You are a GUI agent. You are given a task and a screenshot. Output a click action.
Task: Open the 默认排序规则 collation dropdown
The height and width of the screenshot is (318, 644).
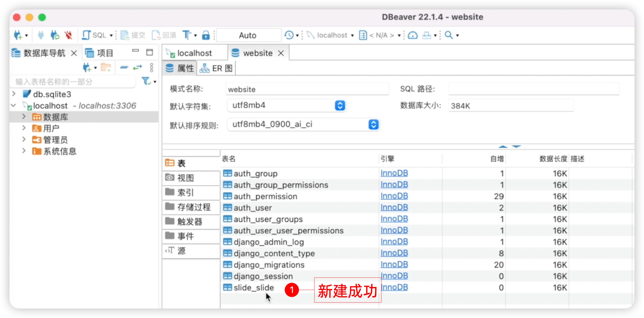[x=304, y=124]
